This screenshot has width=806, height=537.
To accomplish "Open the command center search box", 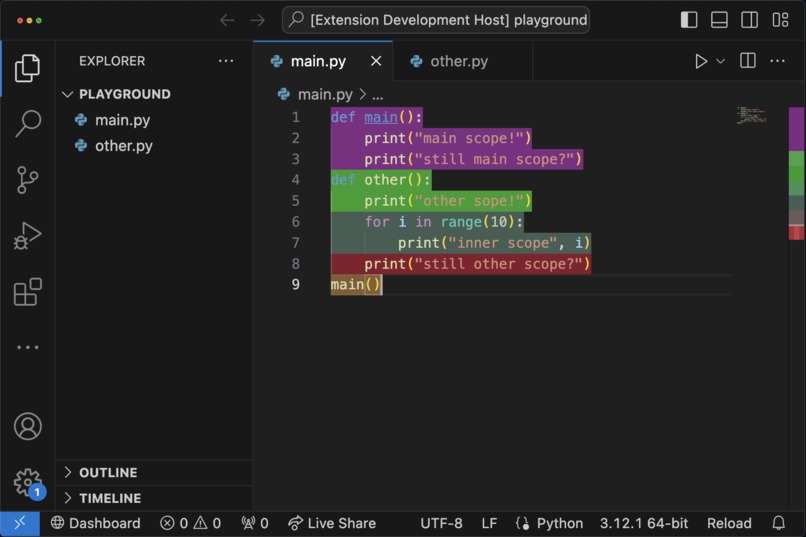I will (436, 20).
